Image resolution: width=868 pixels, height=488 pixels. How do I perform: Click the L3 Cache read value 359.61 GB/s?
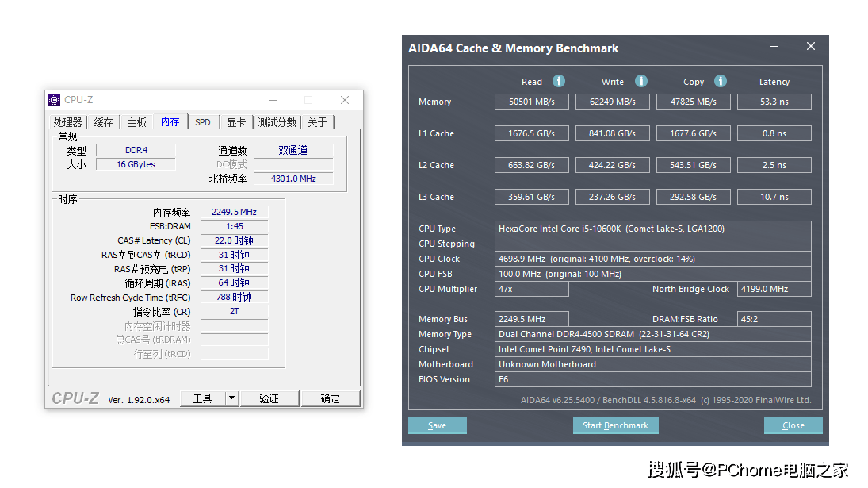tap(531, 197)
